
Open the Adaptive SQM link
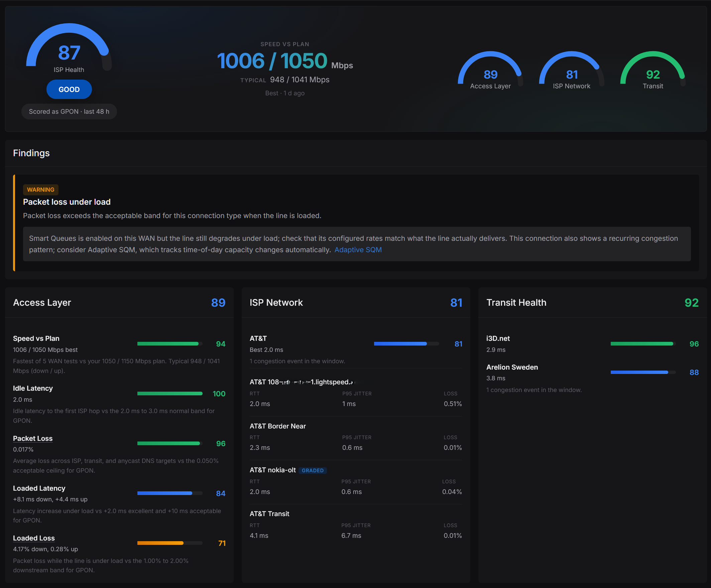click(358, 250)
